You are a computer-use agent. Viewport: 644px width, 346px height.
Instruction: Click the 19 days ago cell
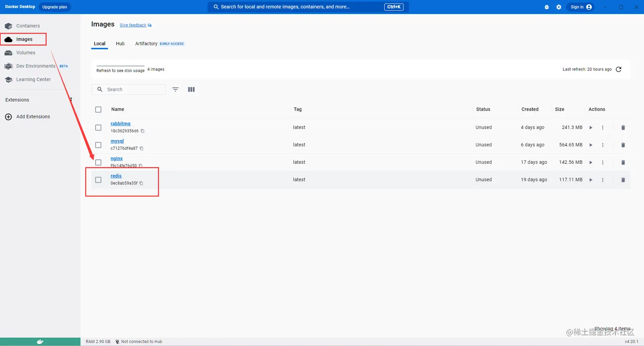pyautogui.click(x=534, y=180)
